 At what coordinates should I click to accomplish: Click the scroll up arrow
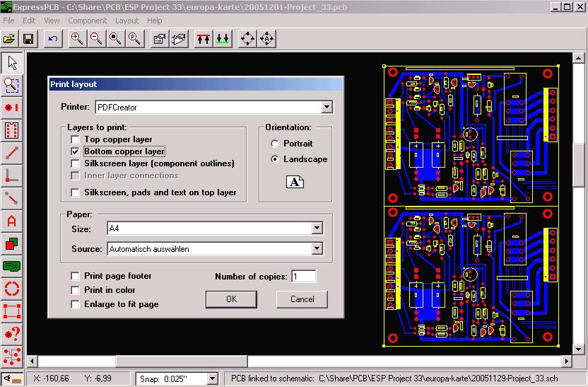579,58
